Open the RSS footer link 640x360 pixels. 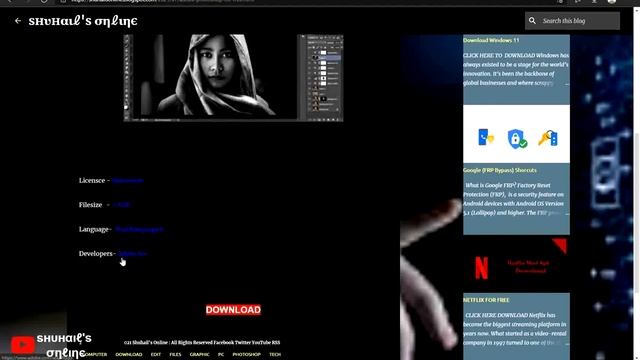click(276, 342)
